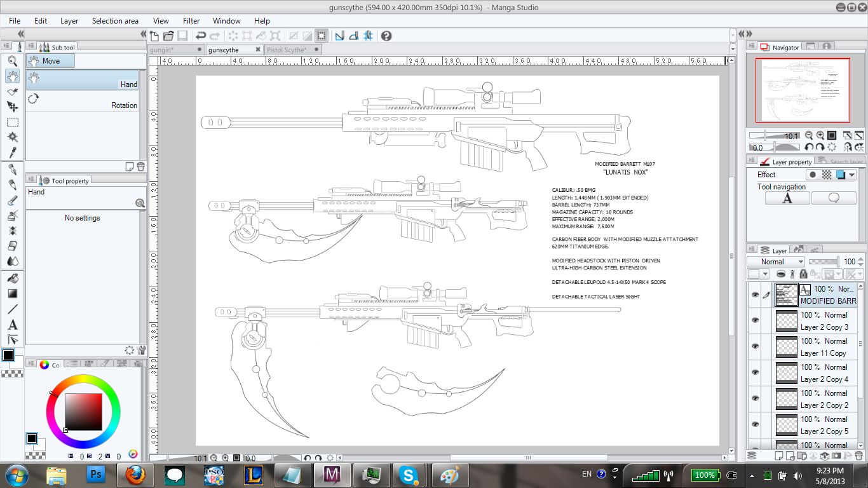Switch to Pistol Scythe document tab
This screenshot has height=488, width=868.
point(293,50)
